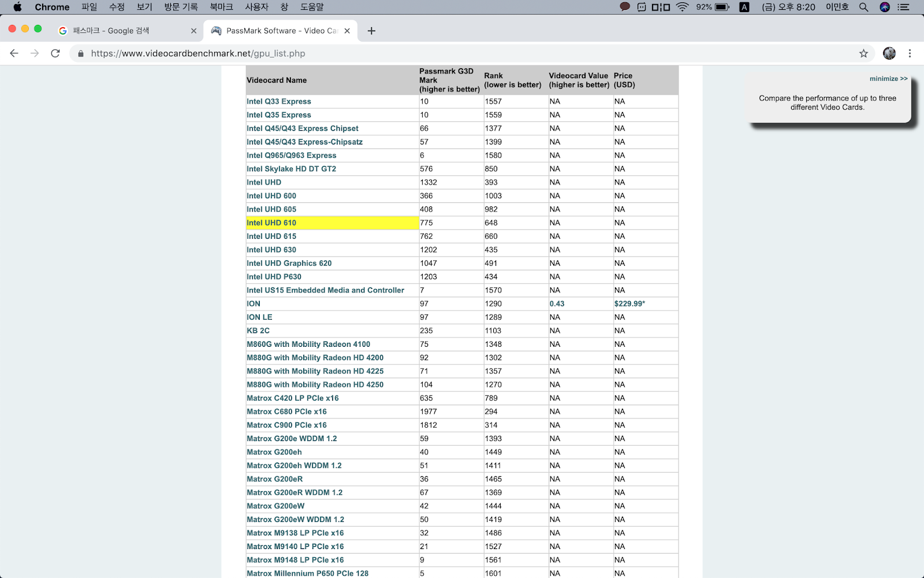Viewport: 924px width, 578px height.
Task: Select the PassMark Software Video Card tab
Action: (281, 31)
